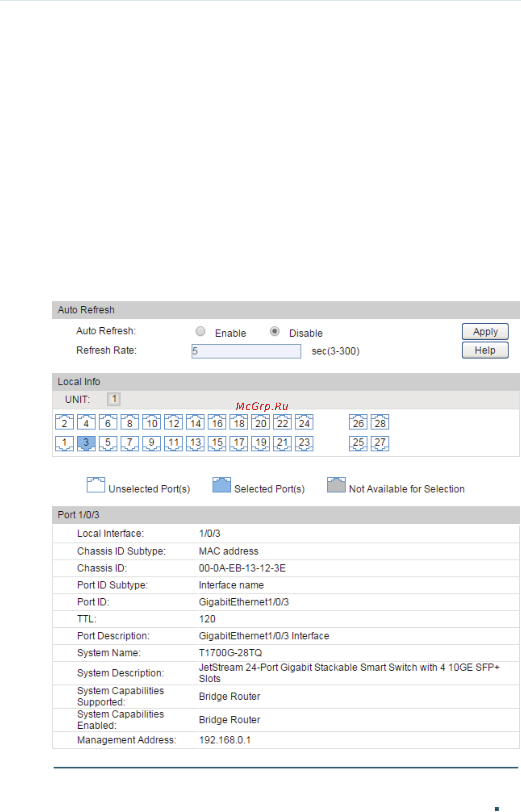Viewport: 521px width, 812px height.
Task: Select SFP+ port 28 icon
Action: pos(380,422)
